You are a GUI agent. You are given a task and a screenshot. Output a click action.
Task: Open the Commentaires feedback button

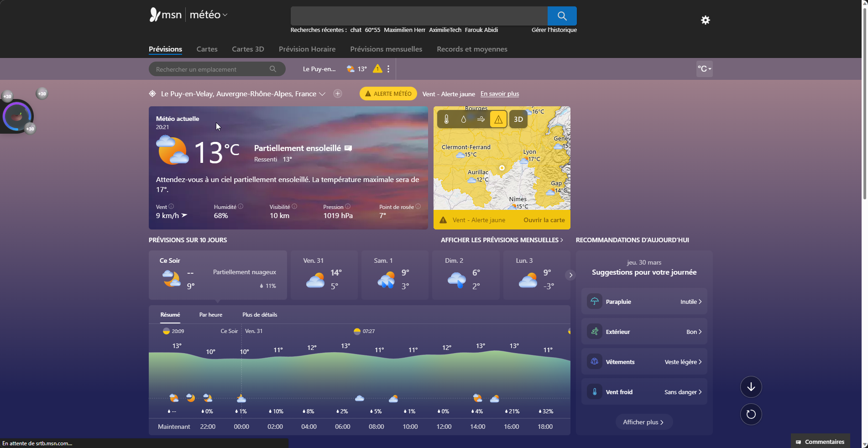click(820, 442)
